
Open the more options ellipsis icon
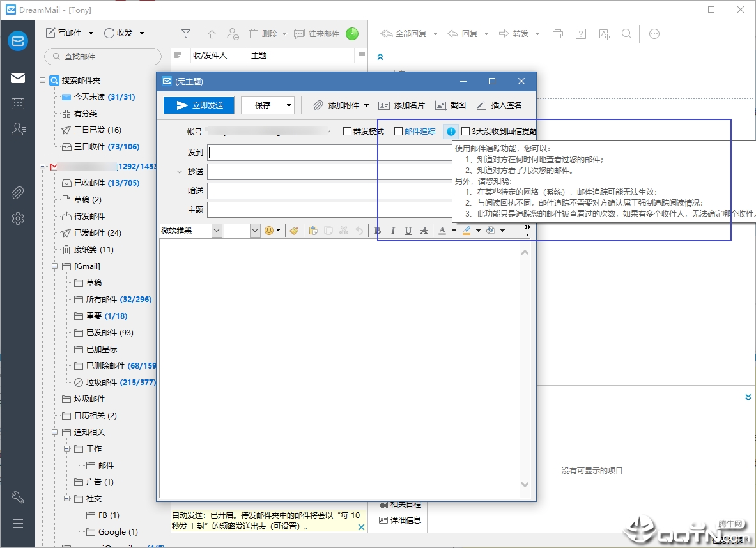[654, 34]
